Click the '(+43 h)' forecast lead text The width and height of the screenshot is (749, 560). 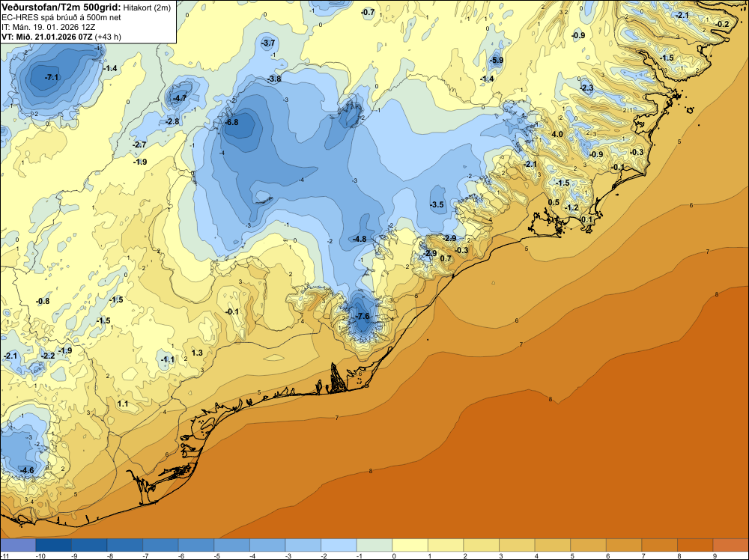(x=108, y=37)
